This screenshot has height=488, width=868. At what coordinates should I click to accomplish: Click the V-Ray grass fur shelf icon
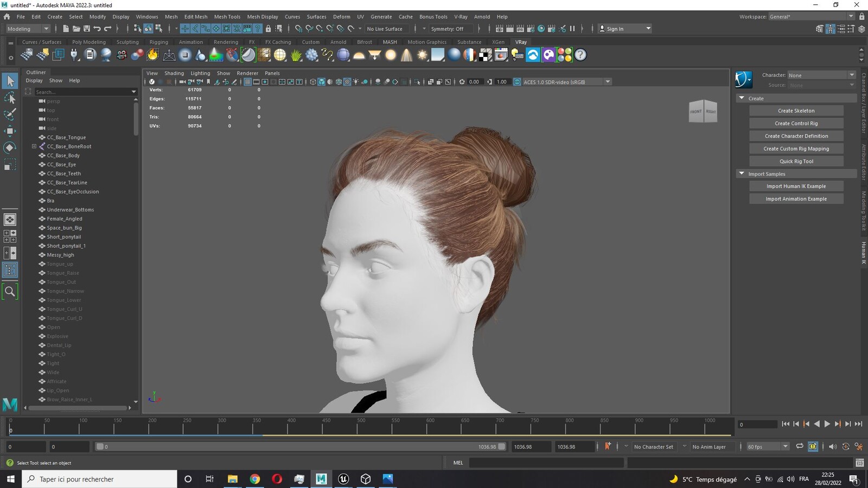[x=296, y=55]
